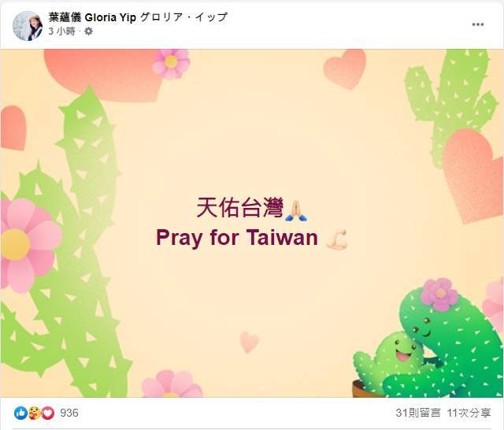
Task: Click the purple flower on the smiling cactus
Action: tap(439, 294)
